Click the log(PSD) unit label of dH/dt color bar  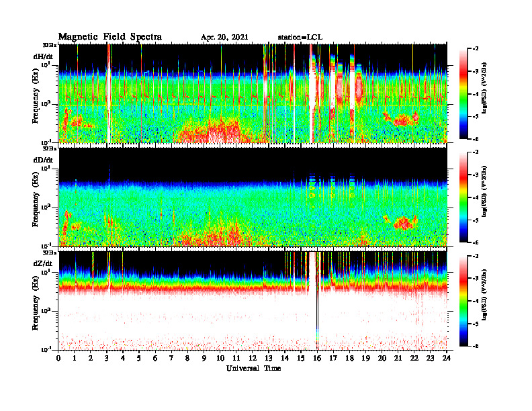click(x=484, y=87)
